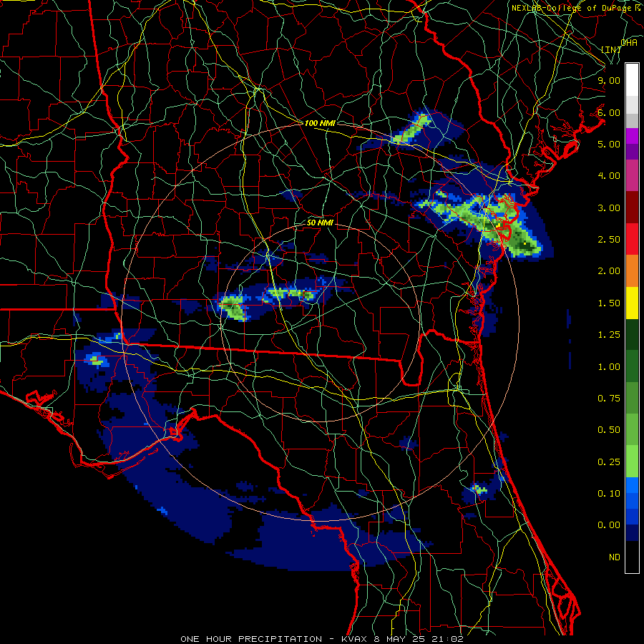This screenshot has height=644, width=644.
Task: Select the magenta 5.00 legend swatch
Action: (x=632, y=136)
